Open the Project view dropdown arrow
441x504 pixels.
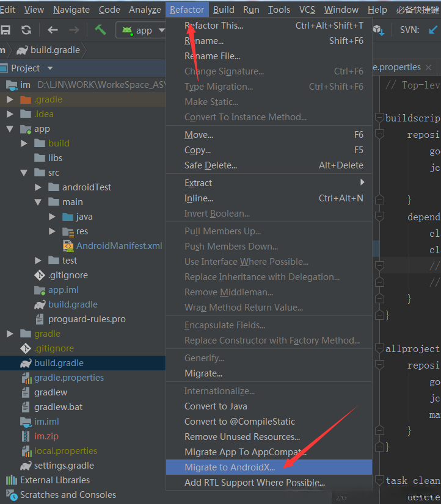point(50,68)
